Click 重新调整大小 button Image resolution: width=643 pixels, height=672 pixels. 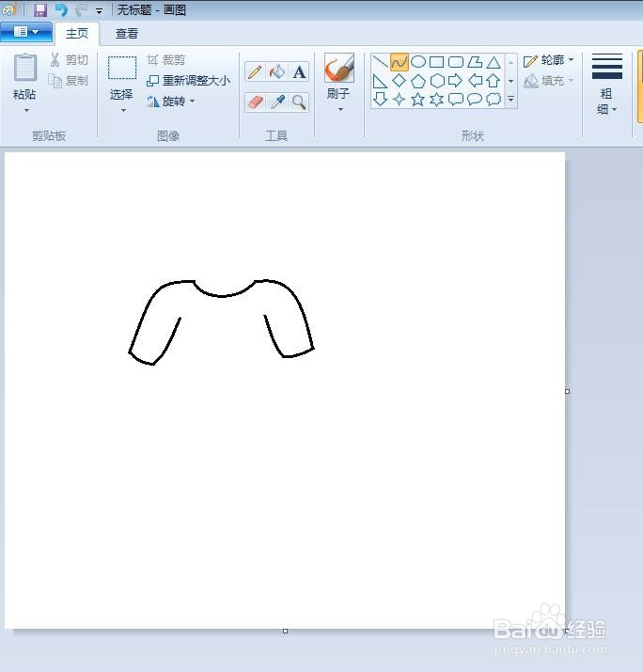(x=188, y=80)
